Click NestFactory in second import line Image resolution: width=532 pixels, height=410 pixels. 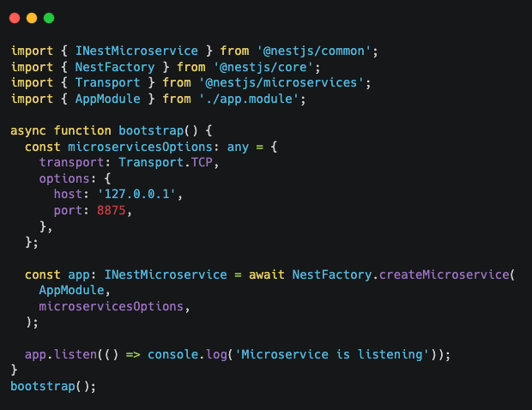(115, 67)
